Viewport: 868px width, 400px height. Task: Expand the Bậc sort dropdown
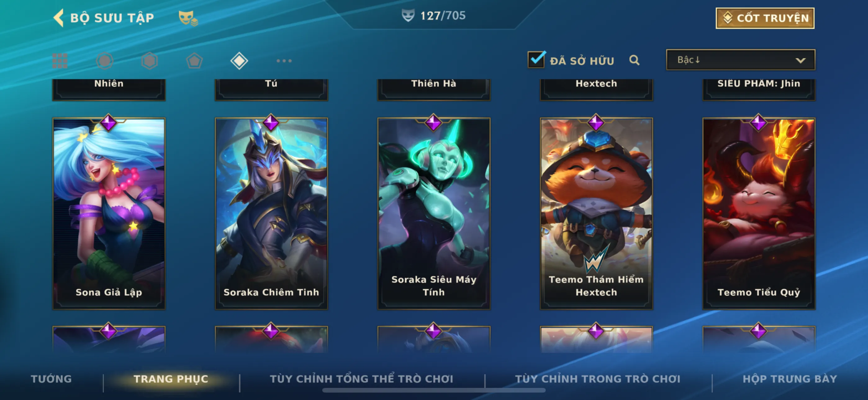[741, 60]
